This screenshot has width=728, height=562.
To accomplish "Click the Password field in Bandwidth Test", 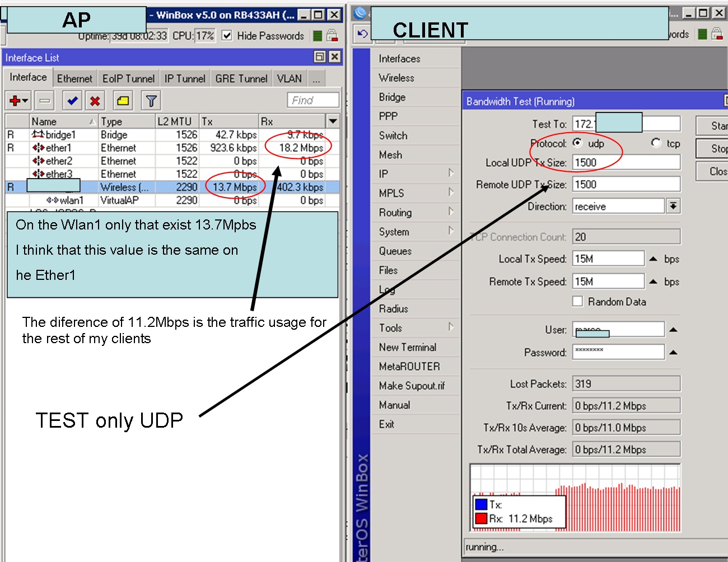I will coord(618,352).
